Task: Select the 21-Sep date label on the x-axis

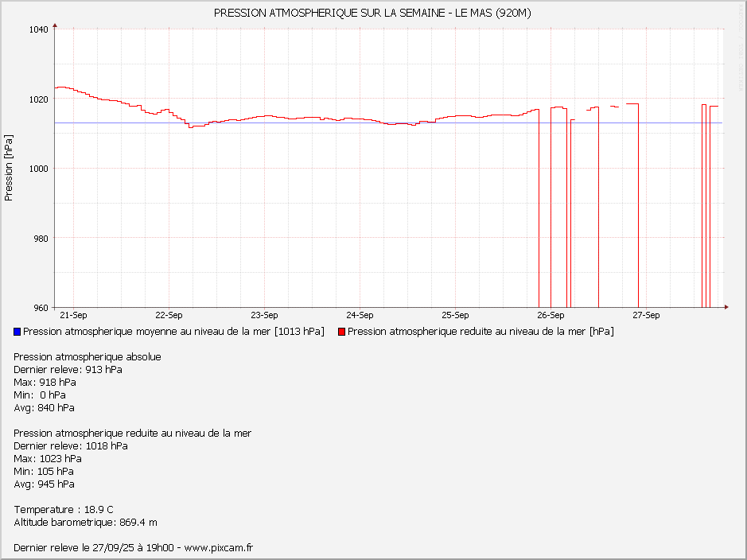Action: (73, 315)
